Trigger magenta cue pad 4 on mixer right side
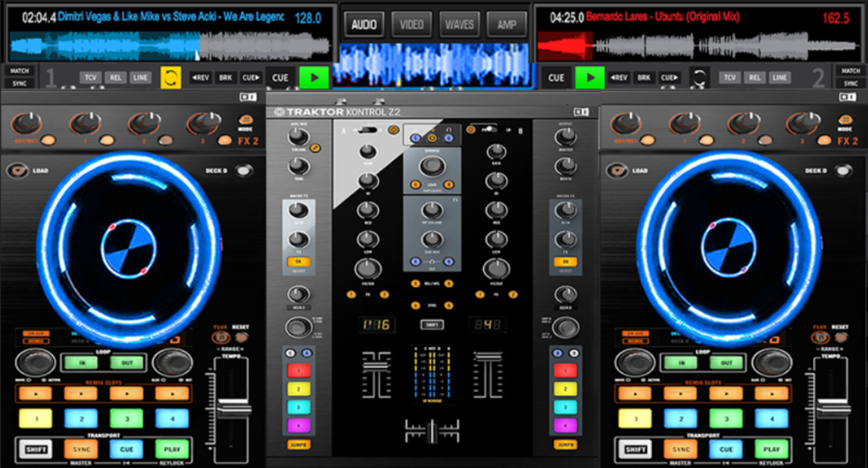This screenshot has width=868, height=468. point(565,426)
